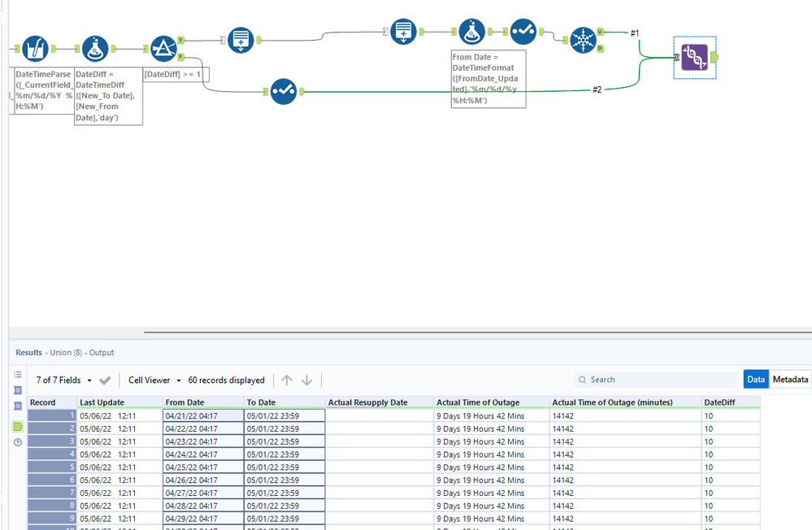This screenshot has height=530, width=812.
Task: Select the From Date Formula tool
Action: (x=471, y=32)
